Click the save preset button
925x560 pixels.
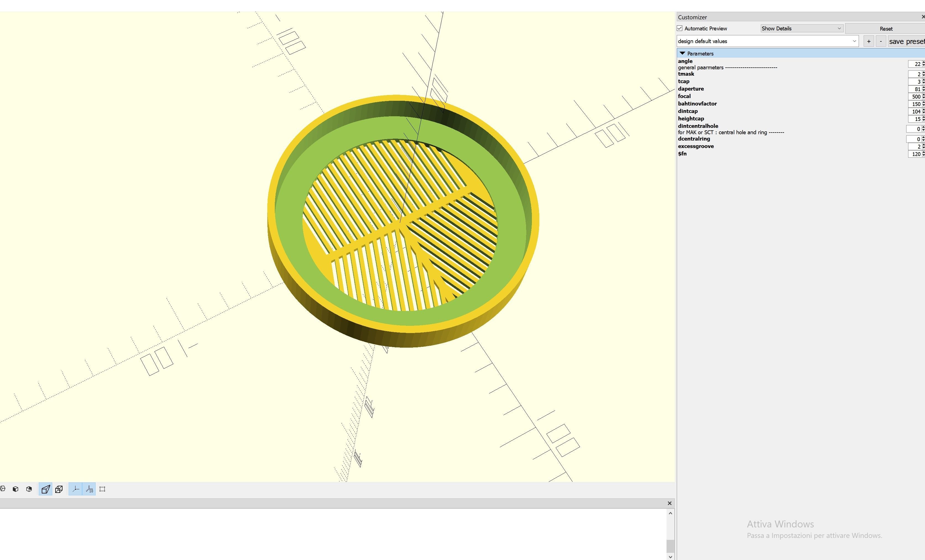pos(906,41)
